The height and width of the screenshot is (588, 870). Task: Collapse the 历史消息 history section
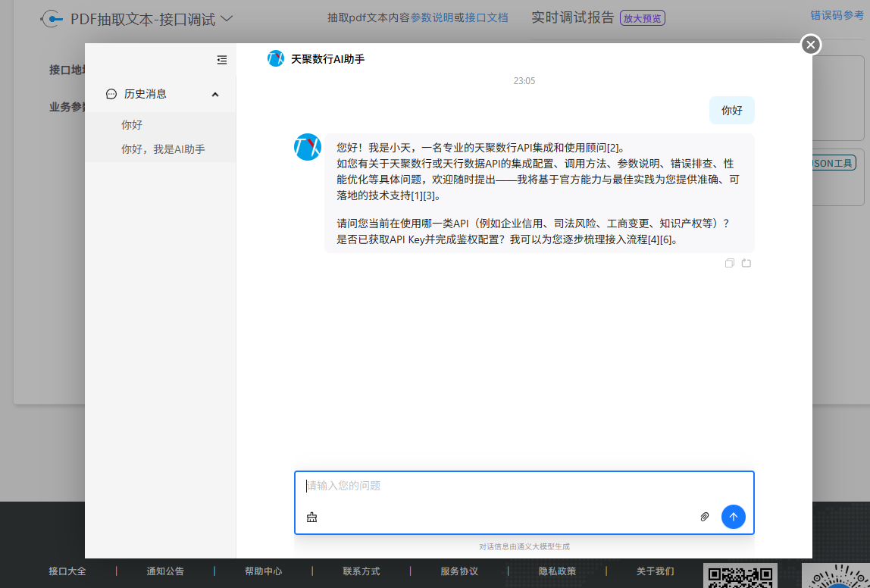click(215, 94)
